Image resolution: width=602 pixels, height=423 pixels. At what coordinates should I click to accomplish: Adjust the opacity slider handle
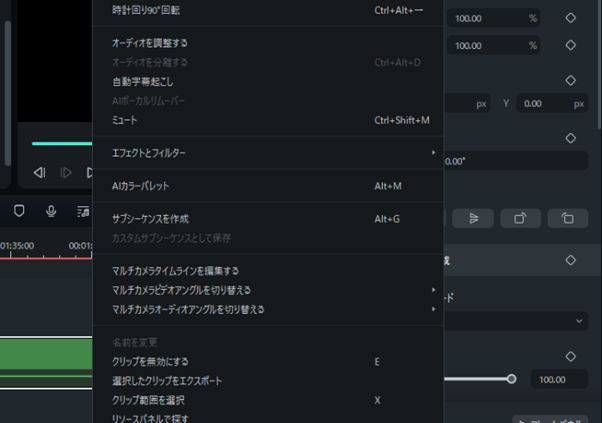coord(511,379)
